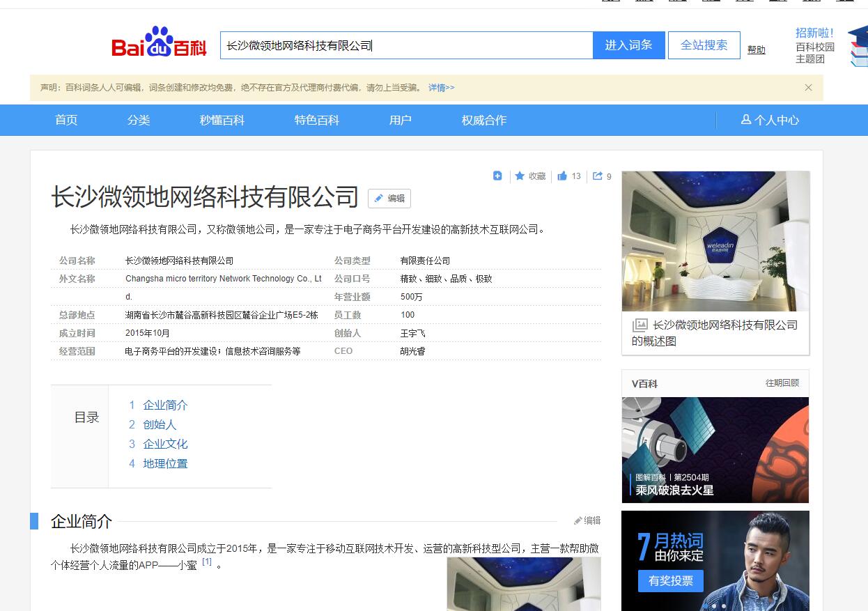Open the 详情>> link in notice
Screen dimensions: 868x611
(441, 88)
